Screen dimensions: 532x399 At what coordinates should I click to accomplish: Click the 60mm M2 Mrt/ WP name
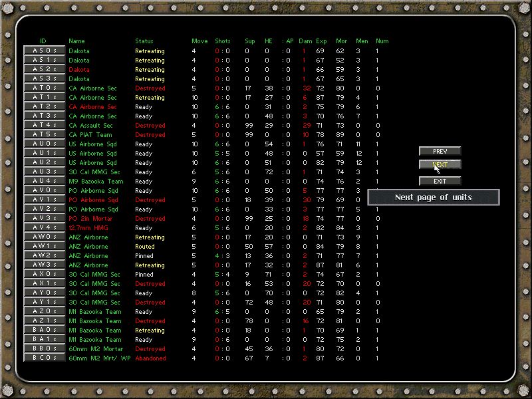pyautogui.click(x=100, y=358)
